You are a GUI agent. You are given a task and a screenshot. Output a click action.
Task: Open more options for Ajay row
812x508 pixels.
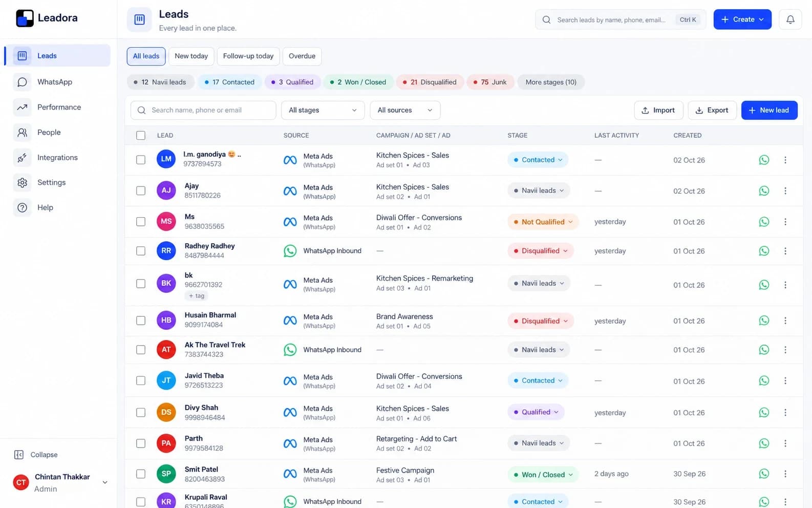click(x=785, y=190)
